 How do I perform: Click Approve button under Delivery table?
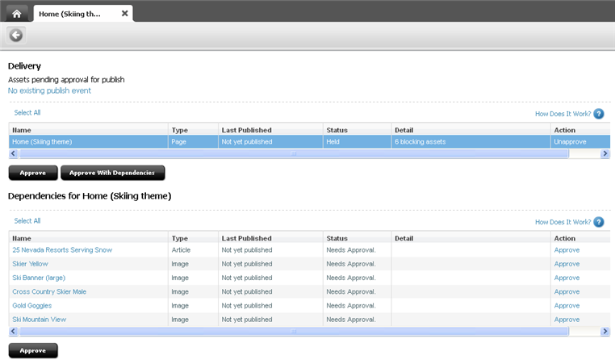tap(33, 173)
